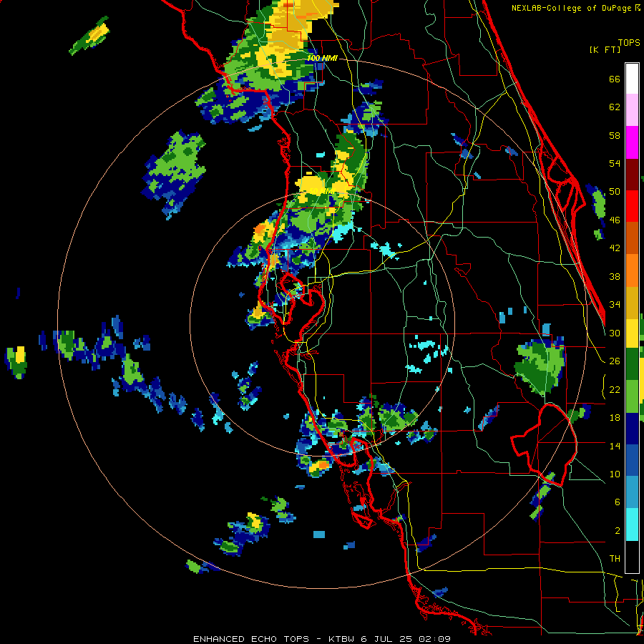Click the 6 JUL 25 date text
This screenshot has height=644, width=644.
click(387, 639)
